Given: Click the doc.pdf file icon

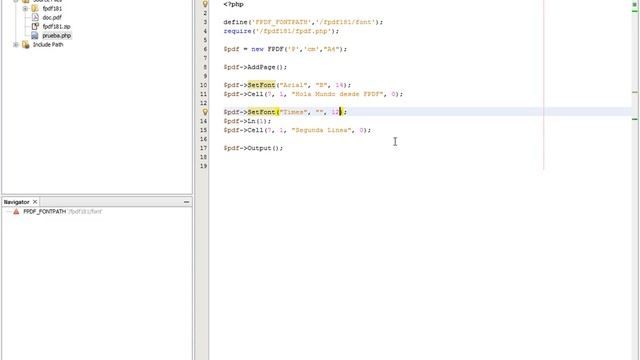Looking at the screenshot, I should pos(35,17).
